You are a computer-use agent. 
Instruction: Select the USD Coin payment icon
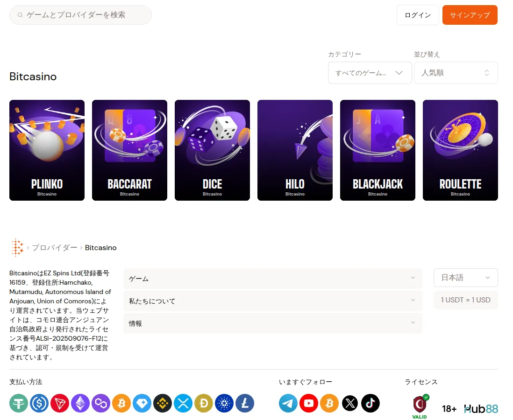coord(39,403)
